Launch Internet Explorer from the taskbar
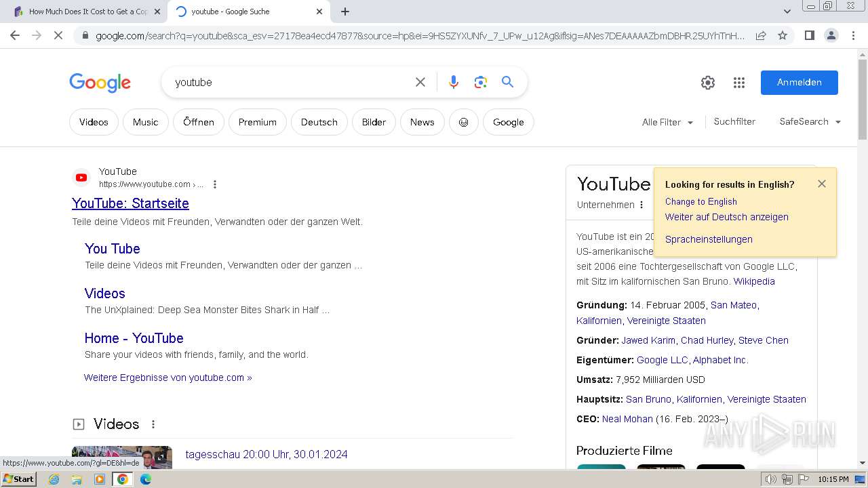This screenshot has height=488, width=868. pyautogui.click(x=54, y=479)
